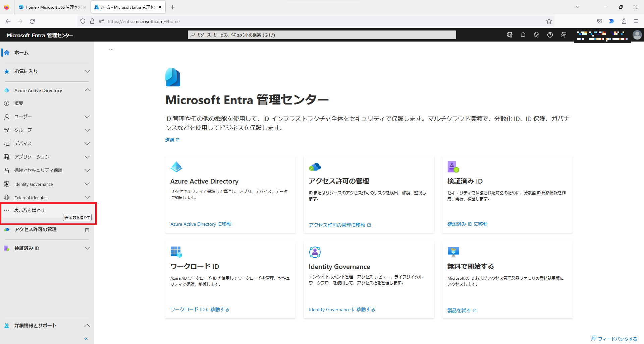Viewport: 644px width, 344px height.
Task: Expand the グループ chevron
Action: point(87,130)
